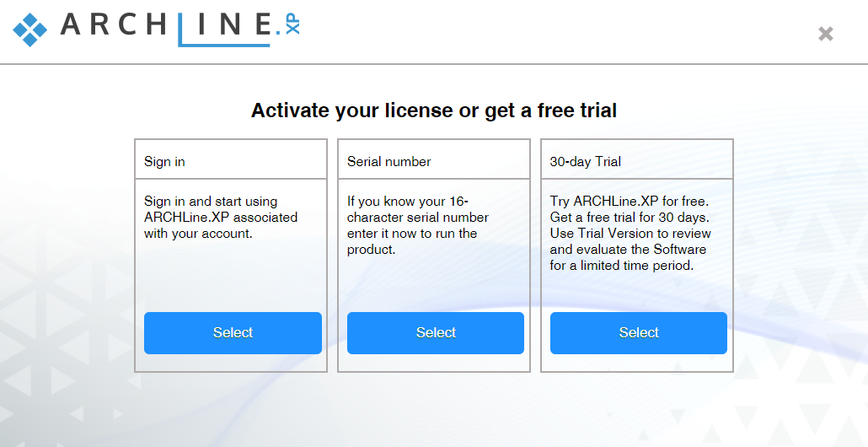Click the "Serial number" card title
This screenshot has width=868, height=447.
click(x=388, y=161)
